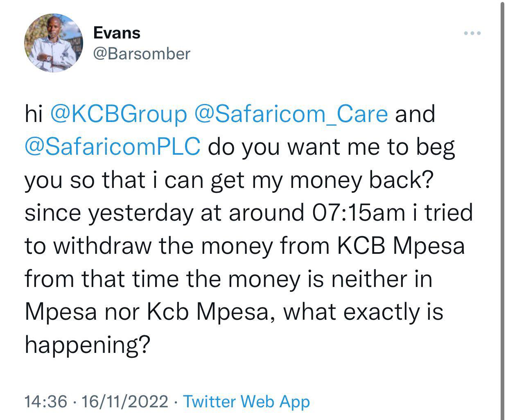Visit the @Safaricom_Care mention

pos(291,114)
